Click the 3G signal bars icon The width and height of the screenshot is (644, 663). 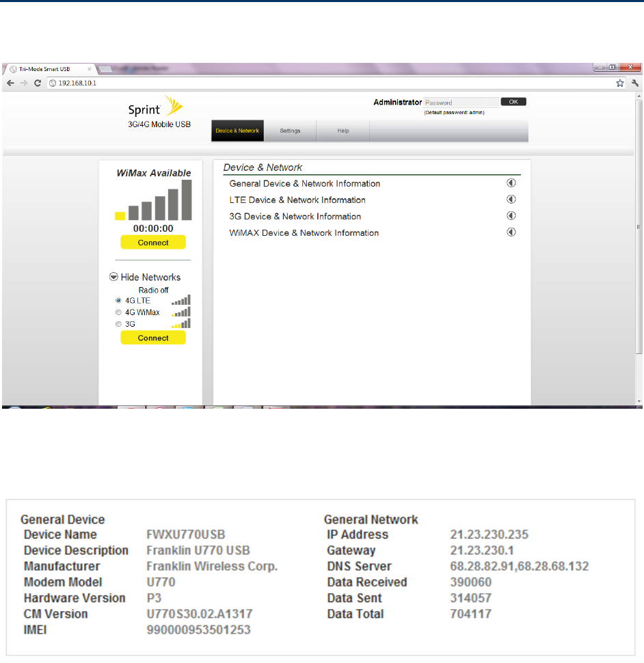[181, 323]
